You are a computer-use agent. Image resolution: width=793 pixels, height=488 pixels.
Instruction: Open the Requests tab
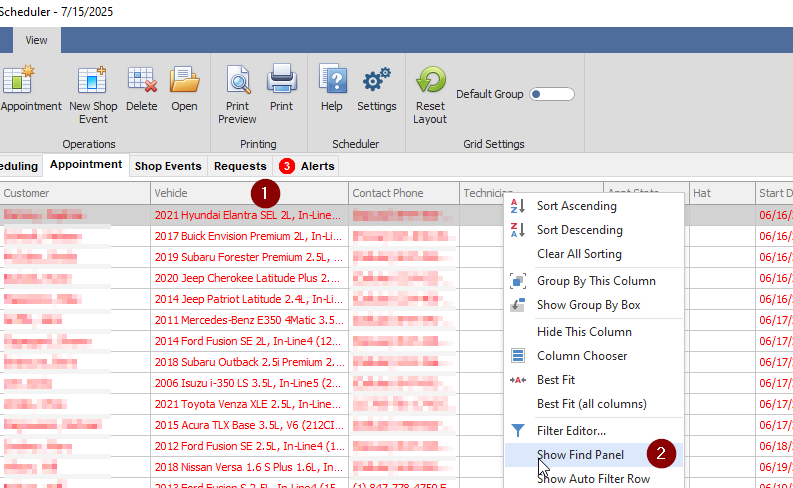[240, 166]
